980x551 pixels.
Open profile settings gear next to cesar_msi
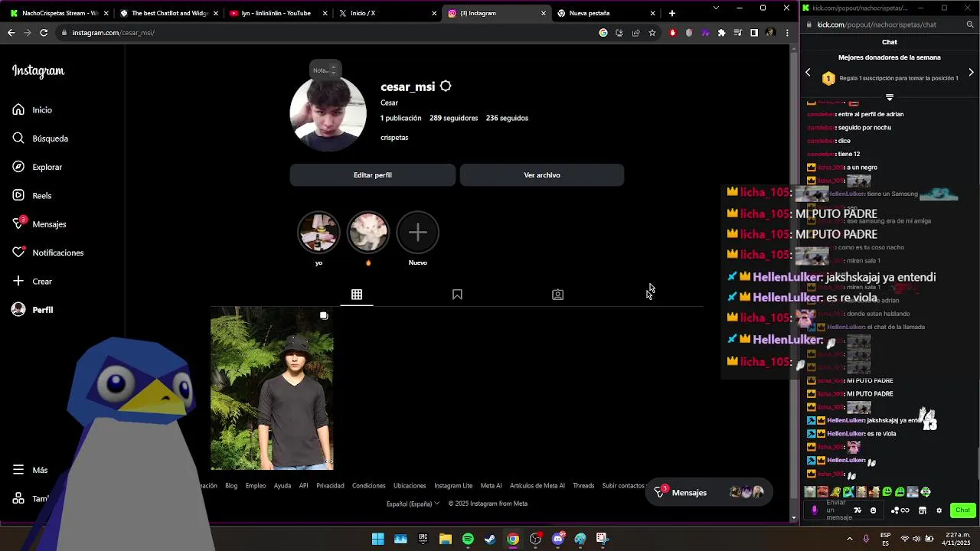(x=446, y=86)
